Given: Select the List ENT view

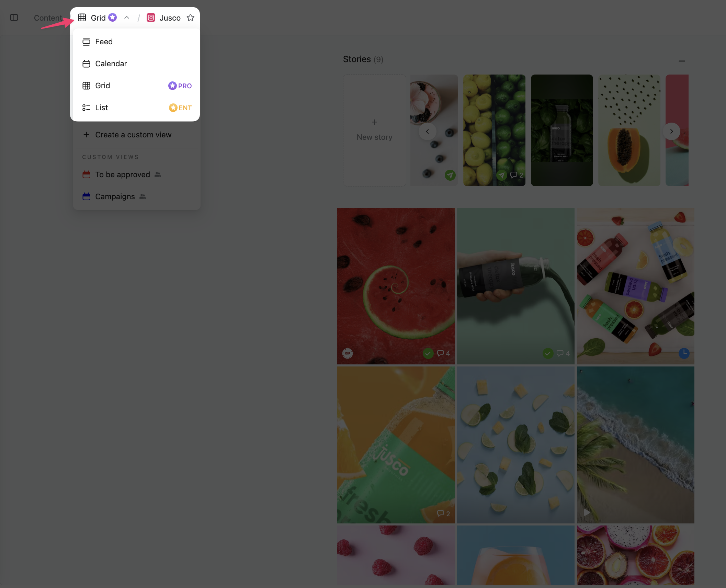Looking at the screenshot, I should coord(101,108).
